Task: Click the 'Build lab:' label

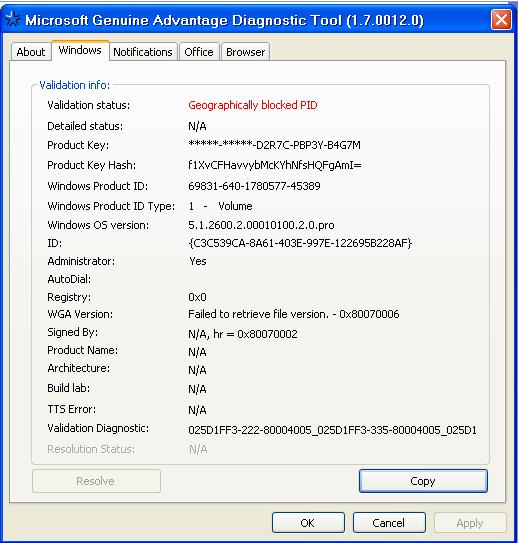Action: pos(69,388)
